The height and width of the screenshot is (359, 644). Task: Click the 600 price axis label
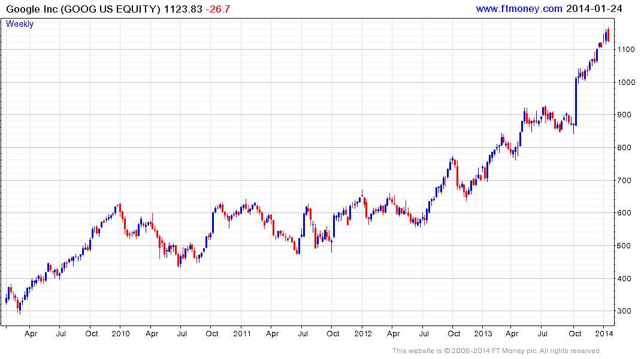coord(624,213)
